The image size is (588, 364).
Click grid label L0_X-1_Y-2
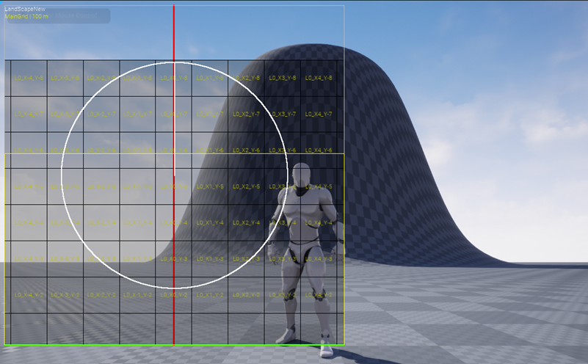(x=137, y=295)
